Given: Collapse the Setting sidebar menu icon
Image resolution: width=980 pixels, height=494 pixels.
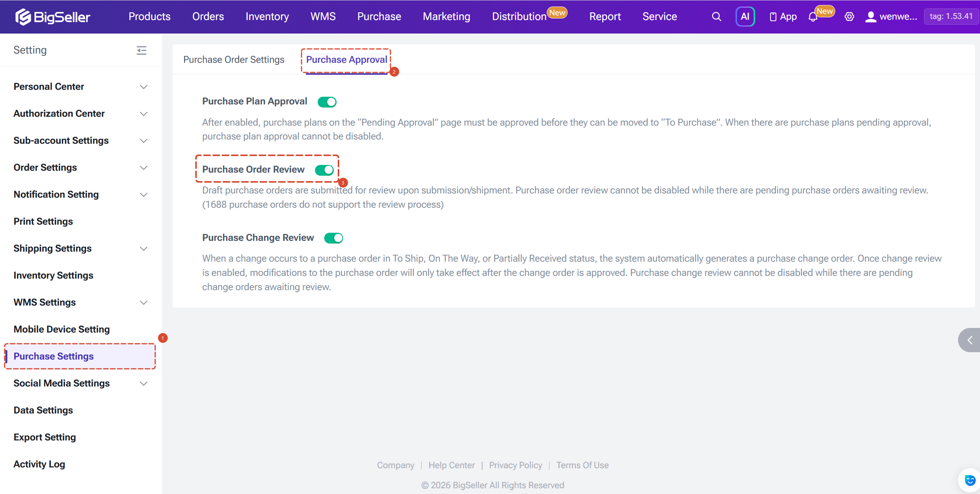Looking at the screenshot, I should click(x=141, y=50).
